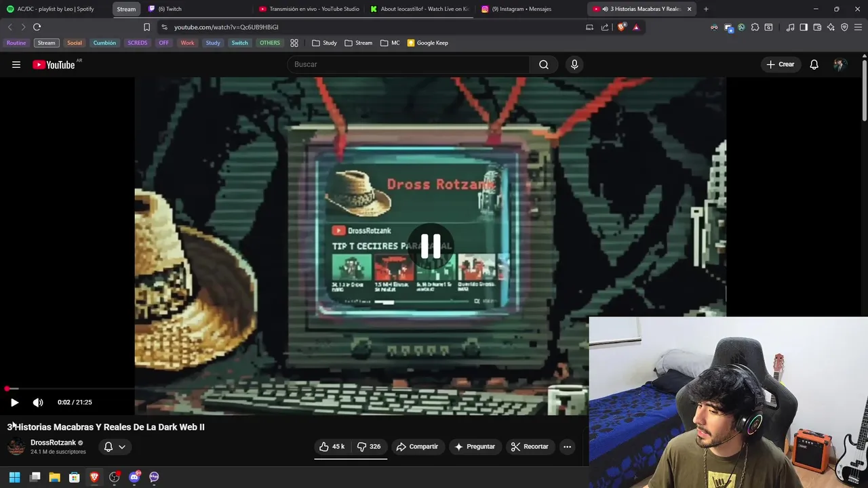This screenshot has height=488, width=868.
Task: Open a new browser tab with plus
Action: click(x=706, y=9)
